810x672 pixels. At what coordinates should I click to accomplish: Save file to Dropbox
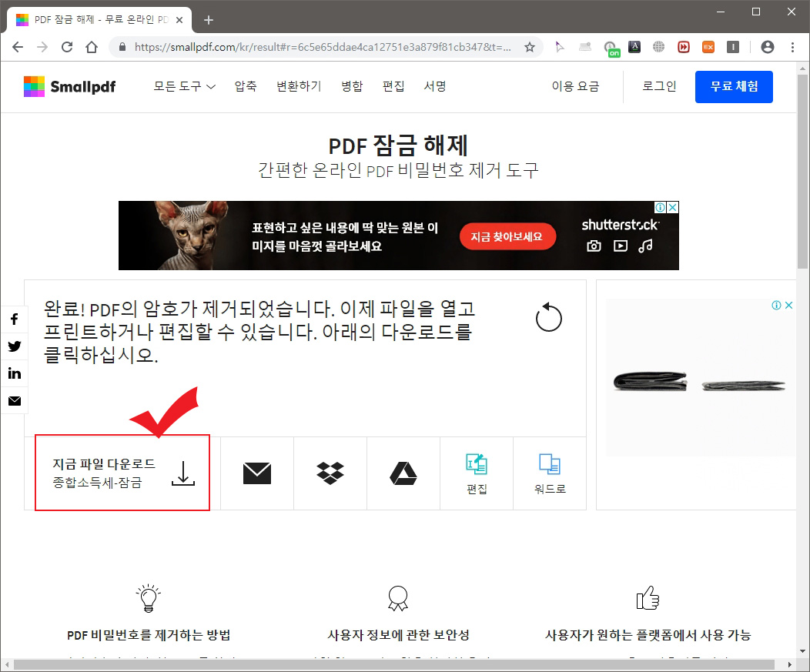[330, 473]
